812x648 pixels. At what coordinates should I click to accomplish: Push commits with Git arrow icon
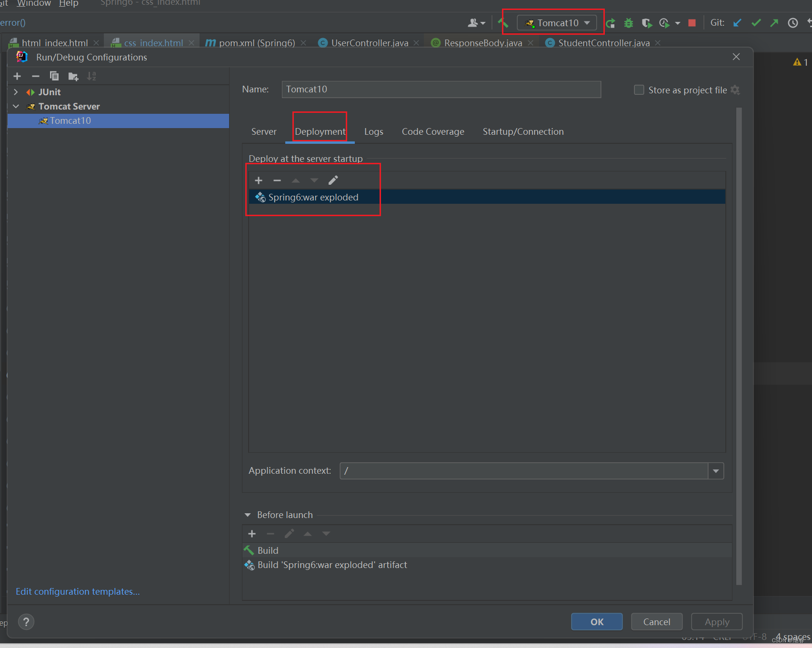pyautogui.click(x=774, y=23)
